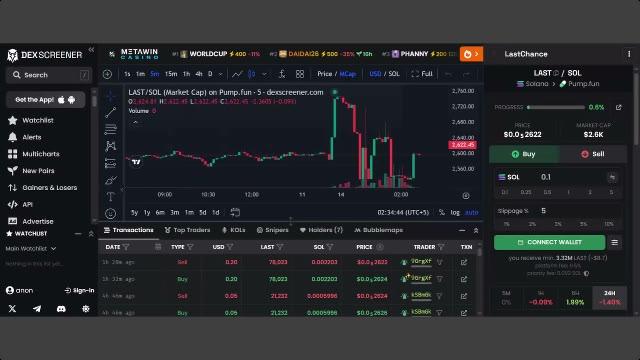Click the Sign-in link
Screen dimensions: 640x360
(79, 291)
